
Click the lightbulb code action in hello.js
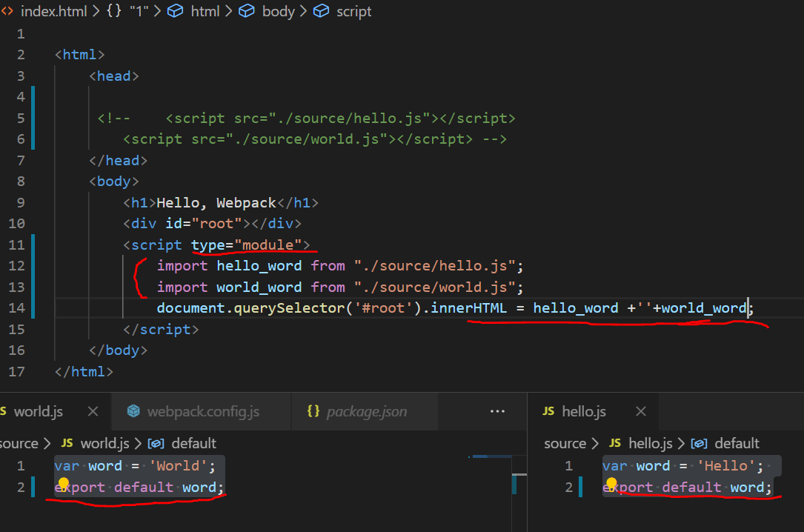611,483
